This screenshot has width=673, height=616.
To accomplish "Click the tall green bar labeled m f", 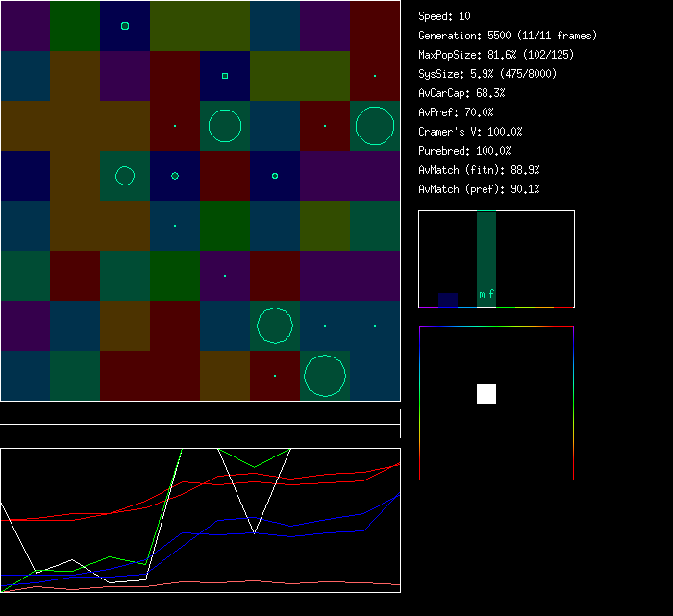I will point(486,258).
